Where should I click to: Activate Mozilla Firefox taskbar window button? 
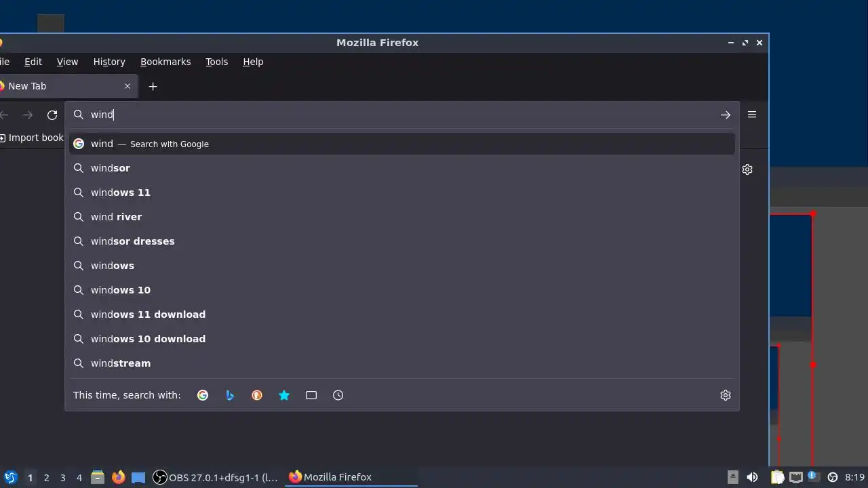(x=351, y=477)
